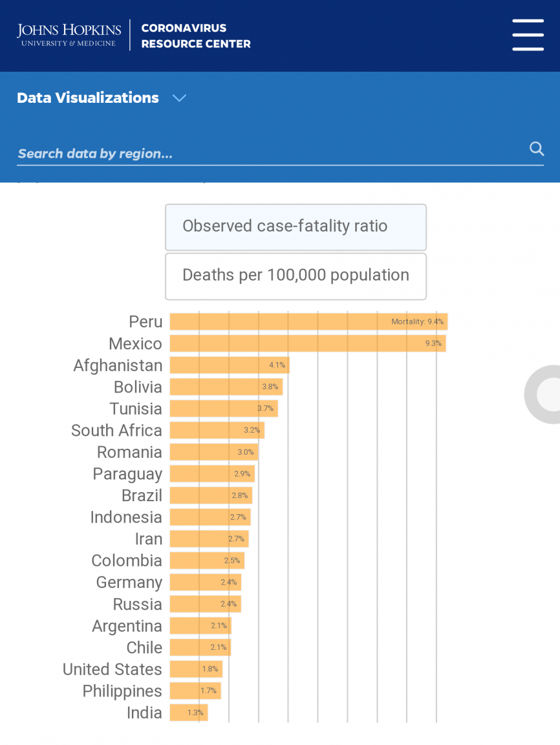Click the search magnifier icon
This screenshot has width=560, height=745.
click(x=537, y=149)
